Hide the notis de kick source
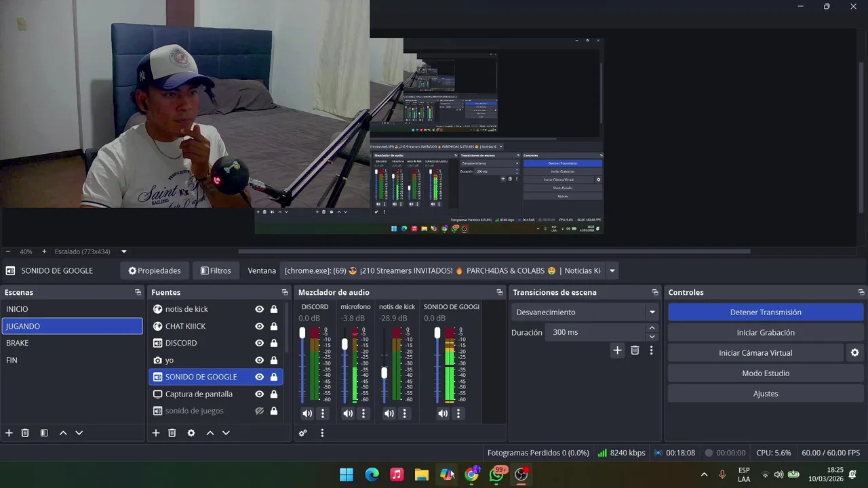This screenshot has width=868, height=488. pos(259,309)
